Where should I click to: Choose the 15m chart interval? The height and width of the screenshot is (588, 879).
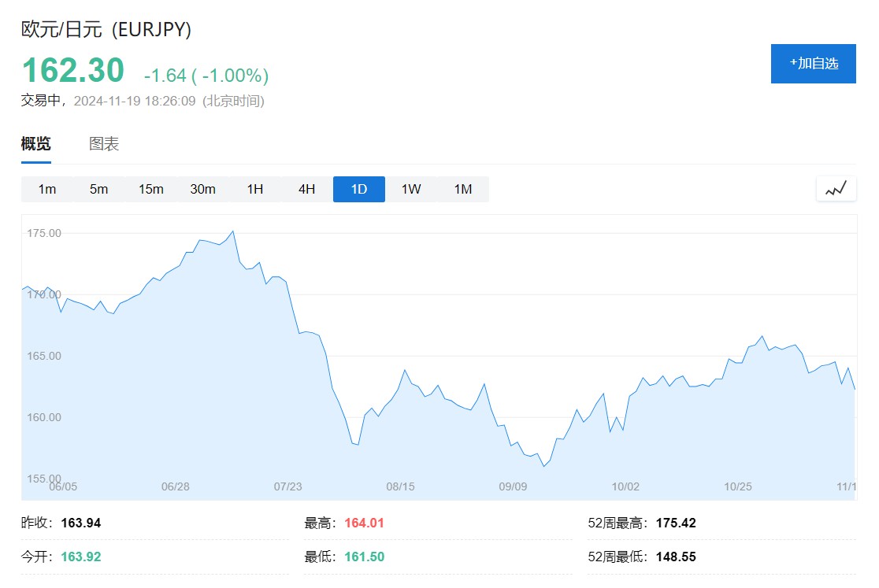(x=150, y=190)
